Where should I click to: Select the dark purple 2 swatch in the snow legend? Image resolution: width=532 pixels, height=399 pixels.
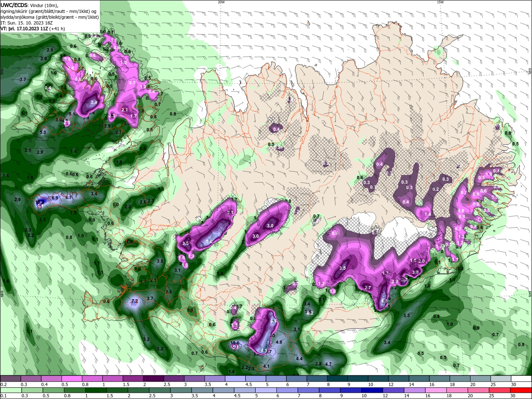tap(153, 379)
